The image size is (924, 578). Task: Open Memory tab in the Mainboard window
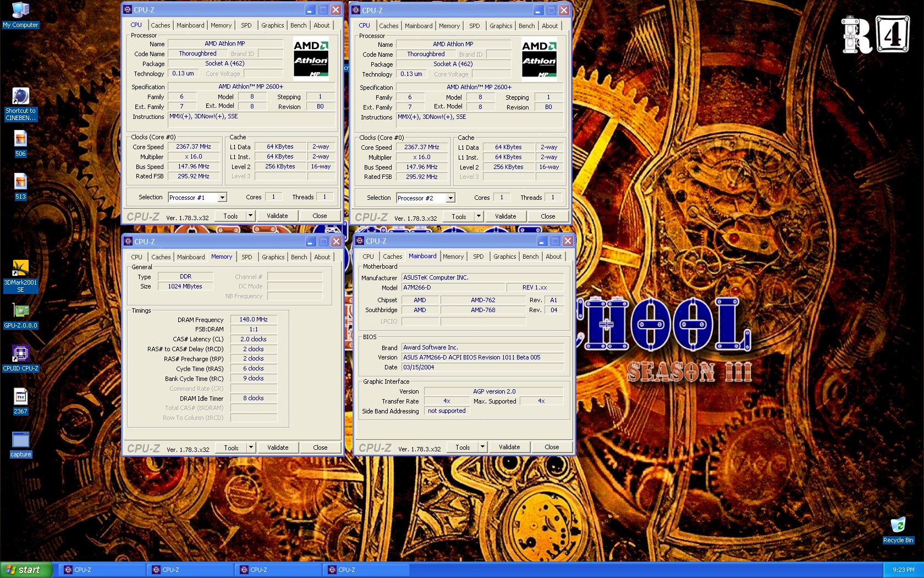pyautogui.click(x=453, y=257)
